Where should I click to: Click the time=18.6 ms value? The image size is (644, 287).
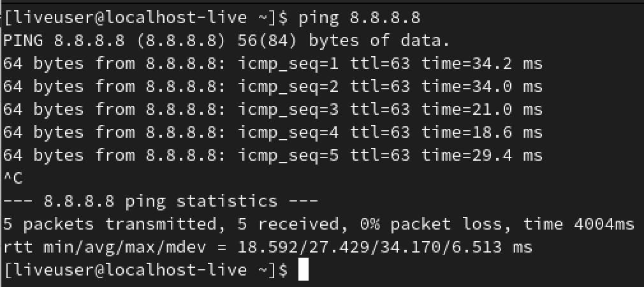pos(481,133)
